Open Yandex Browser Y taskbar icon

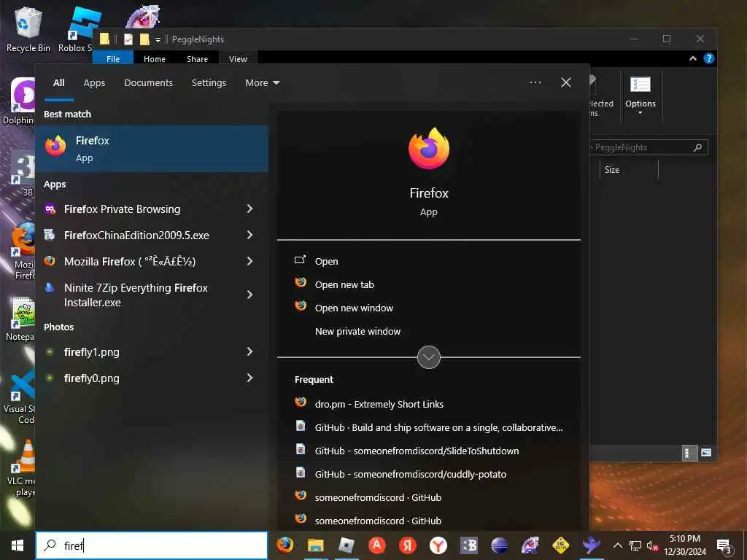point(438,545)
